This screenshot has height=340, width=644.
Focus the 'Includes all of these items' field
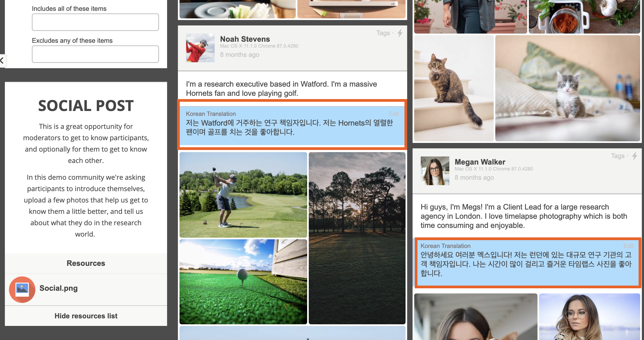click(x=95, y=22)
